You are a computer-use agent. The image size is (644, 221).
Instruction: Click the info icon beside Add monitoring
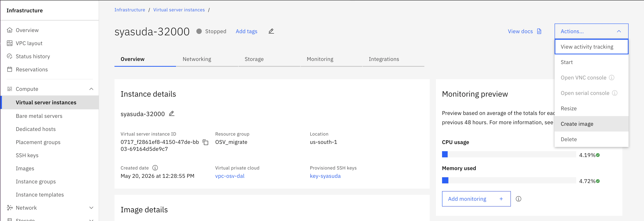click(519, 199)
